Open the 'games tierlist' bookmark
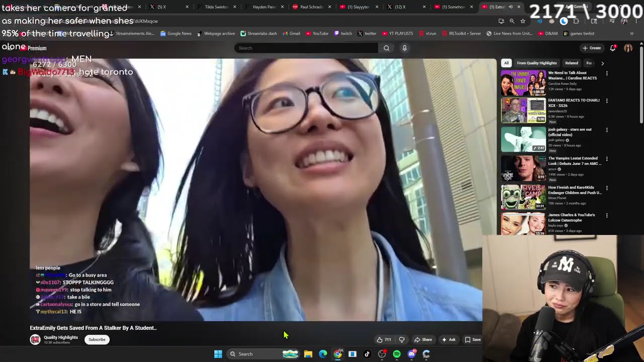The image size is (644, 362). (579, 34)
